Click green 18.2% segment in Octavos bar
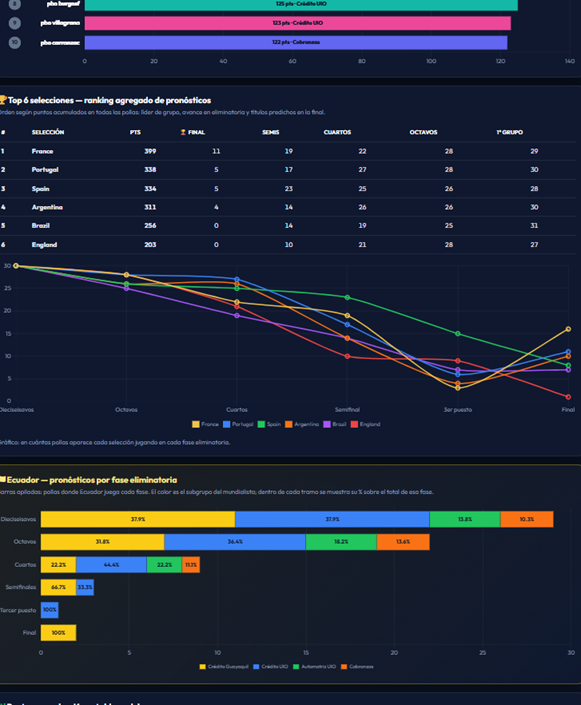 click(341, 542)
